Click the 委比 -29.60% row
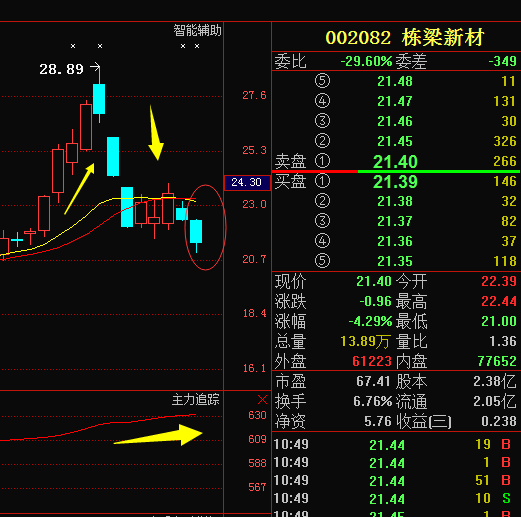Image resolution: width=521 pixels, height=517 pixels. pyautogui.click(x=396, y=61)
